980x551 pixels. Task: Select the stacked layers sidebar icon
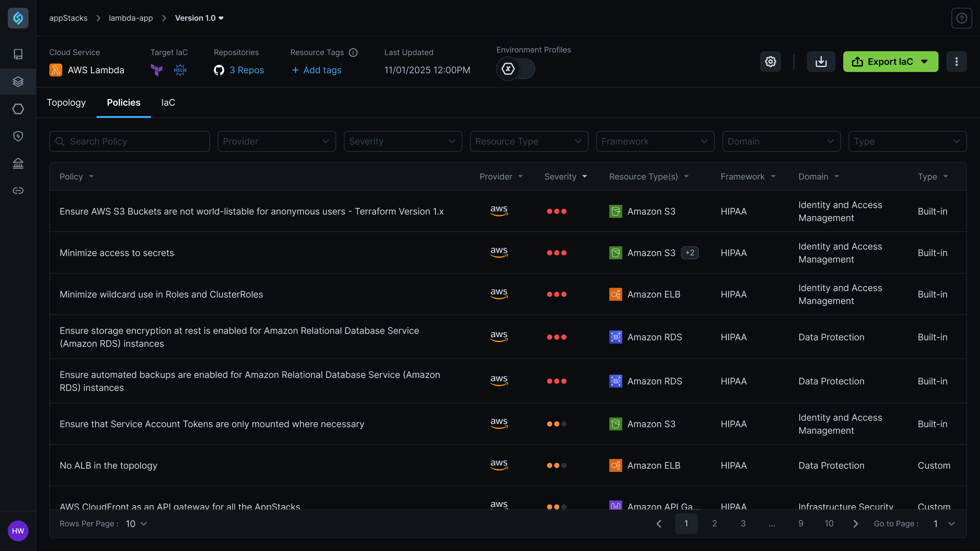[x=18, y=81]
